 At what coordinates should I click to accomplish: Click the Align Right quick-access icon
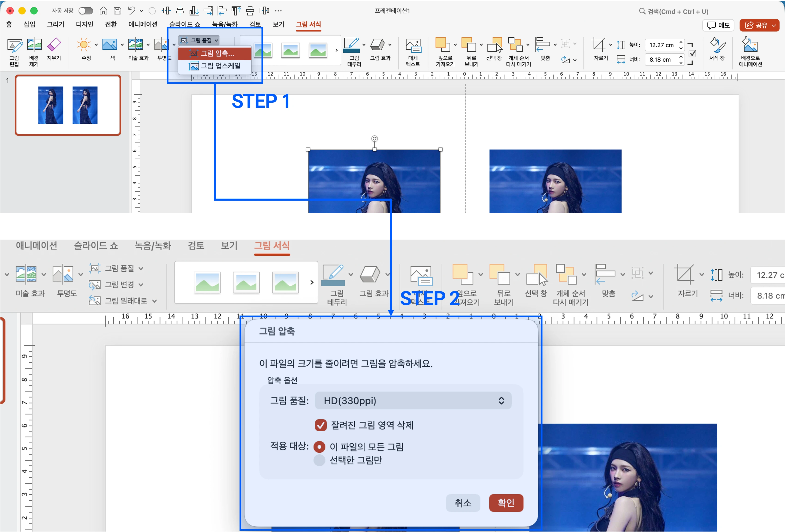208,11
